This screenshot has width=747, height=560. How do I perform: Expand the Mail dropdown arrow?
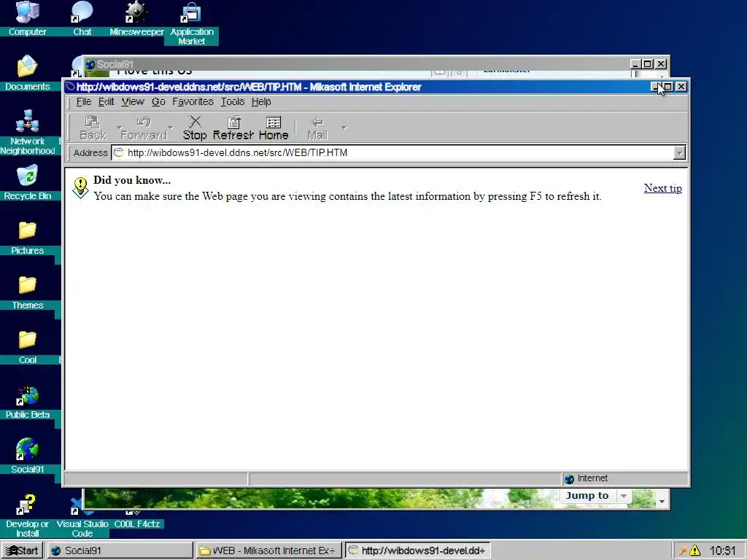(344, 128)
